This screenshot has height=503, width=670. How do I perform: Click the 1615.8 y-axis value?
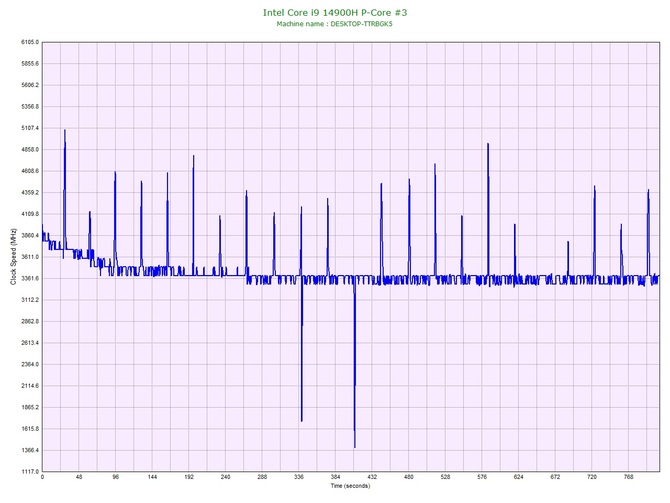click(30, 429)
